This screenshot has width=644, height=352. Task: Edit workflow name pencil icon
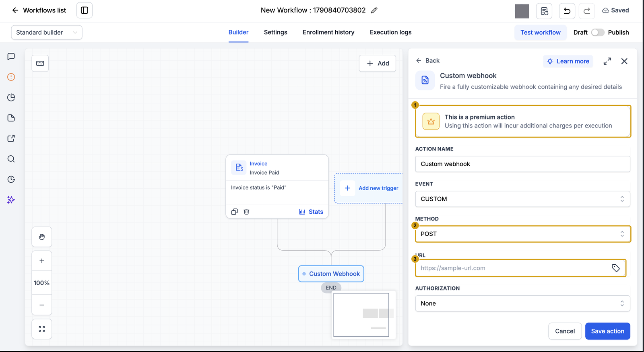(374, 10)
